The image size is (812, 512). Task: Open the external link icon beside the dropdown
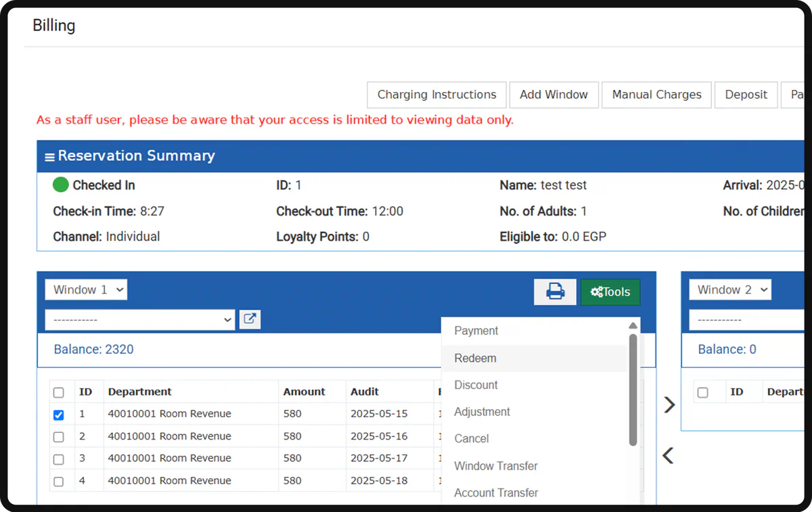(x=250, y=319)
